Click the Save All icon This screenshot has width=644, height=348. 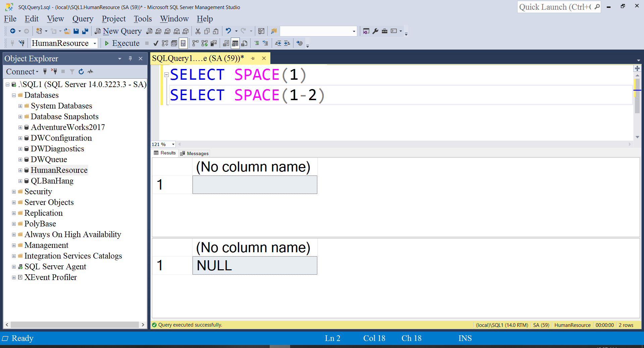85,31
